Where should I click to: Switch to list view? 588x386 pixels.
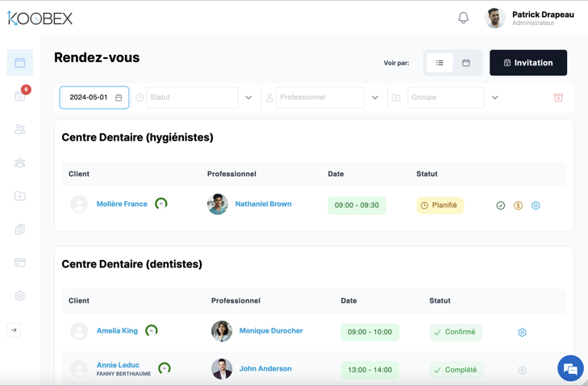[440, 63]
